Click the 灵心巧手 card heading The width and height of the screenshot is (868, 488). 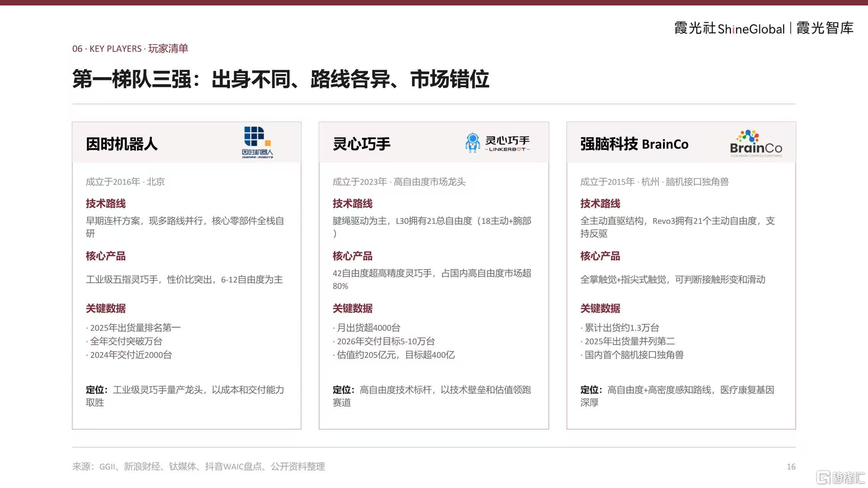(x=361, y=144)
